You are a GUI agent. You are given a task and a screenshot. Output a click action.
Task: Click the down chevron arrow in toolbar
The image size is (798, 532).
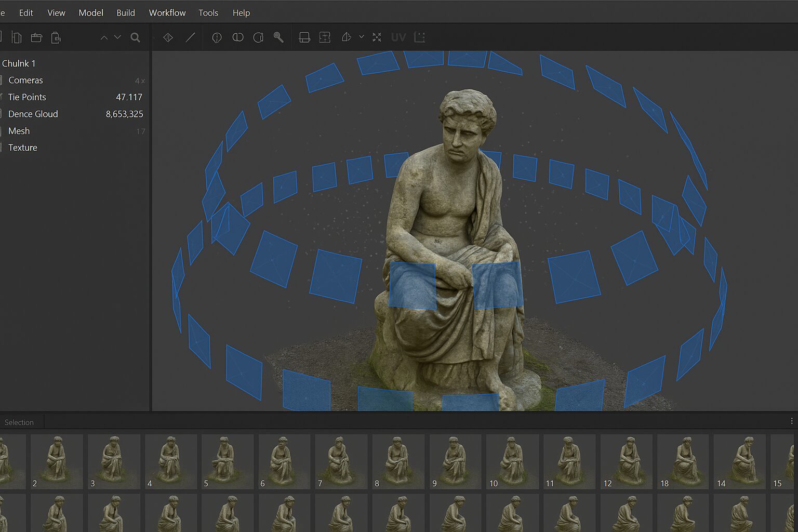(x=117, y=37)
